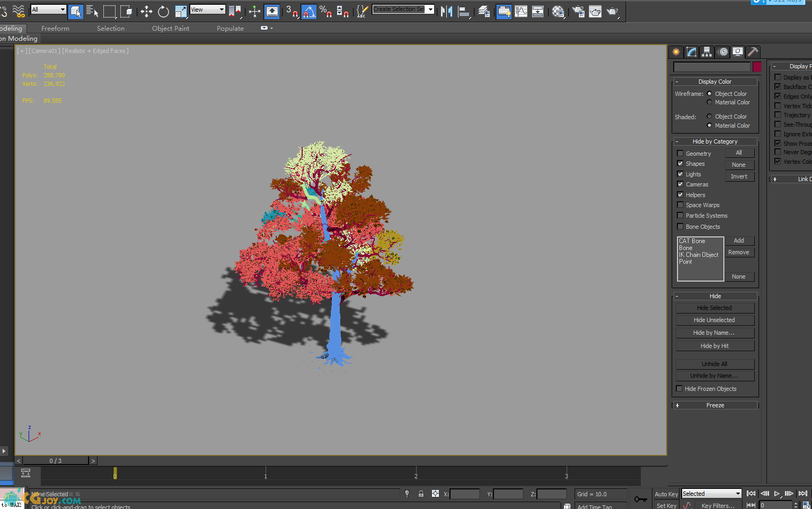Click the time slider 0 / 3 handle

(x=56, y=461)
